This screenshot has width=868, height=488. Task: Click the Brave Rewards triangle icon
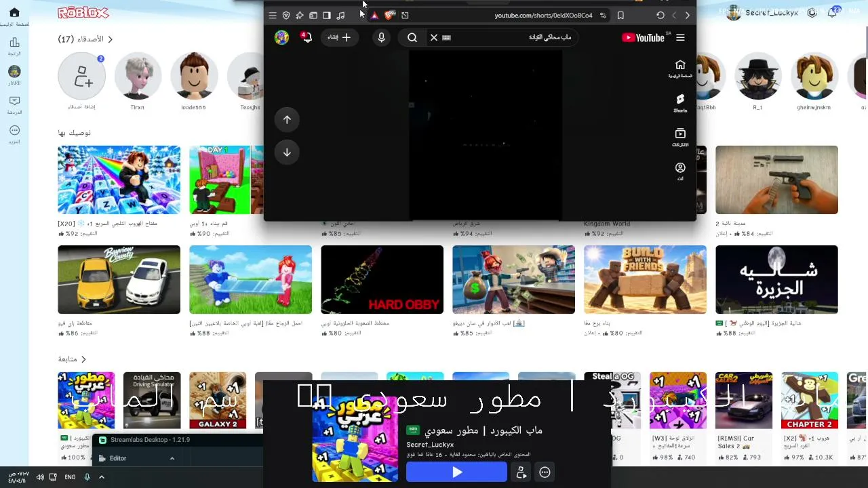(x=374, y=16)
